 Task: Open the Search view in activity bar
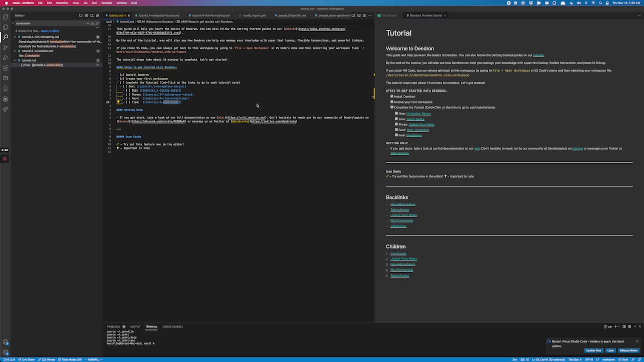coord(5,37)
